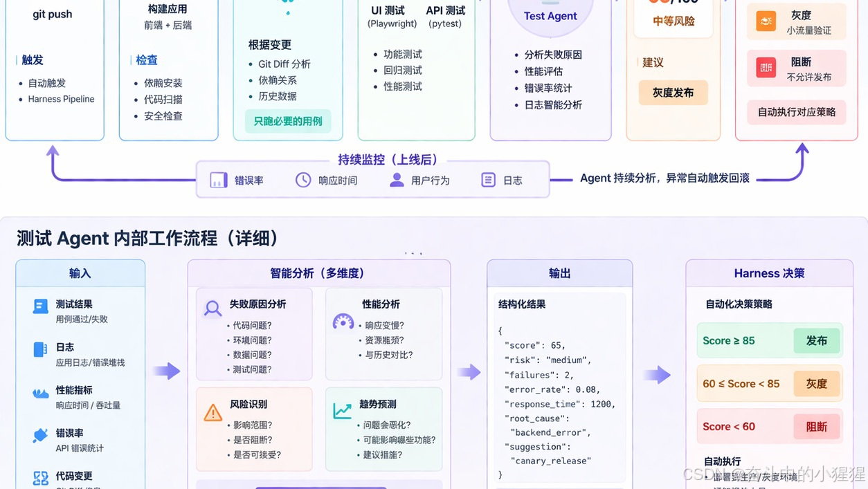Select the 智能分析（多维度）panel header
This screenshot has width=868, height=489.
coord(318,273)
